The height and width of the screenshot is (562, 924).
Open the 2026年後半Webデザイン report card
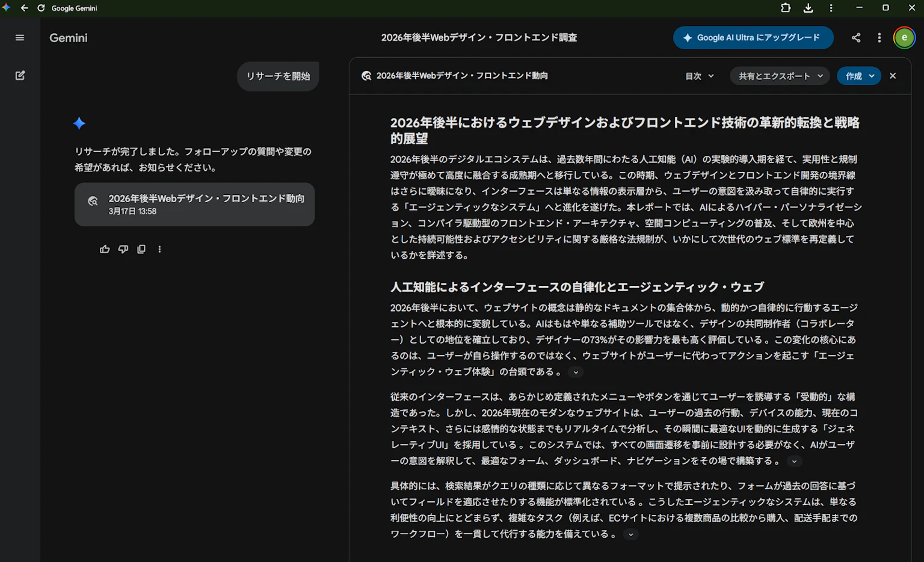[x=194, y=205]
